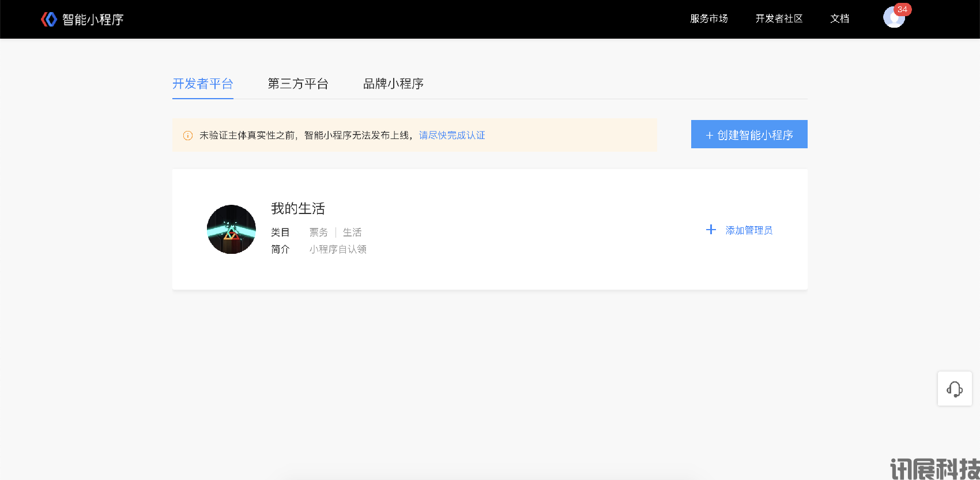Click the 创建智能小程序 button
The image size is (980, 480).
(749, 134)
